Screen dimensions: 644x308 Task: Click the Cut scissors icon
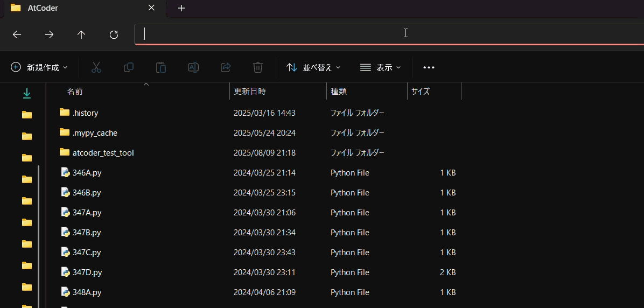96,67
